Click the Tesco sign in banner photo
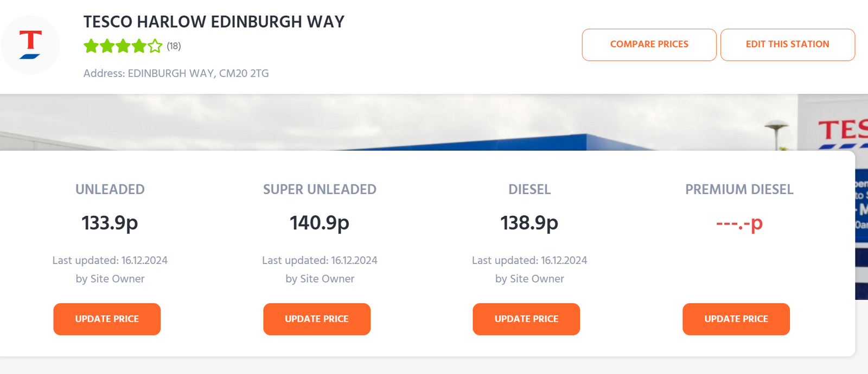 pyautogui.click(x=842, y=130)
